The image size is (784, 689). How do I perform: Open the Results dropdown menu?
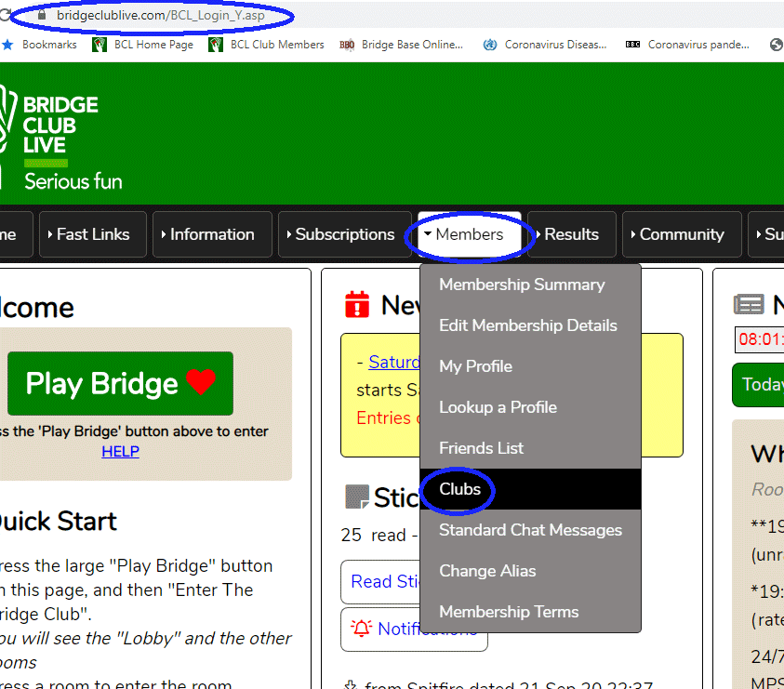coord(571,234)
